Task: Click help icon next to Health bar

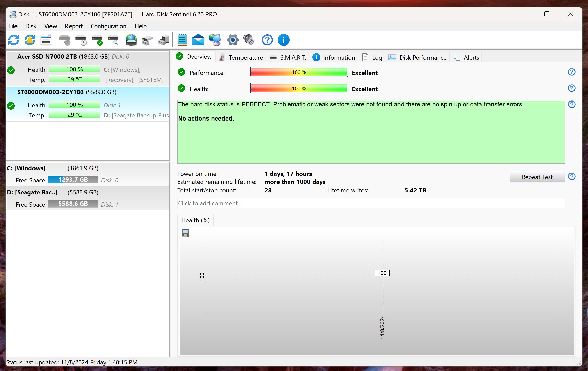Action: pos(572,88)
